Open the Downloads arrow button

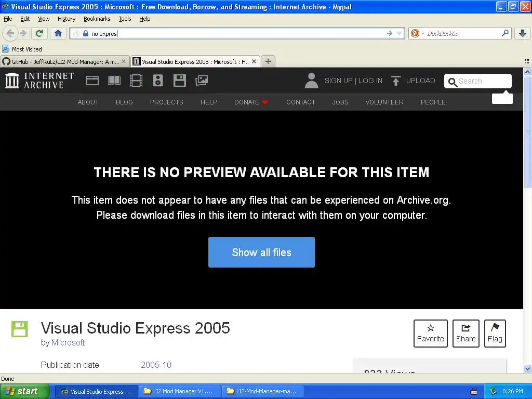click(x=523, y=33)
